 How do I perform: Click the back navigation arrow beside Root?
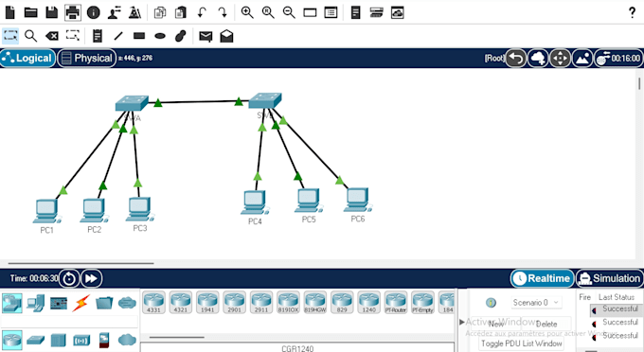click(516, 59)
